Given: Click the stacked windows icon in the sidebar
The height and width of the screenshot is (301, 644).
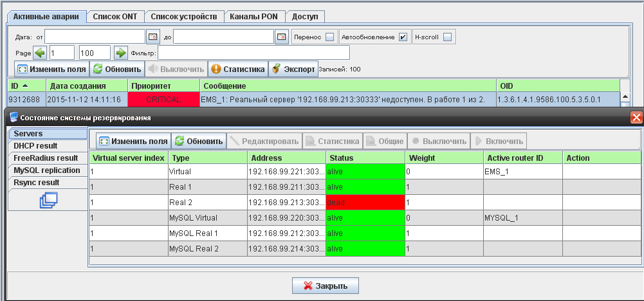Looking at the screenshot, I should (48, 200).
